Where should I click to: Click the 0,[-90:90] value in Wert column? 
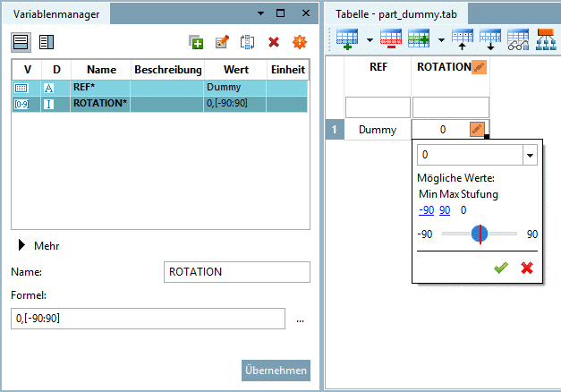pyautogui.click(x=227, y=103)
